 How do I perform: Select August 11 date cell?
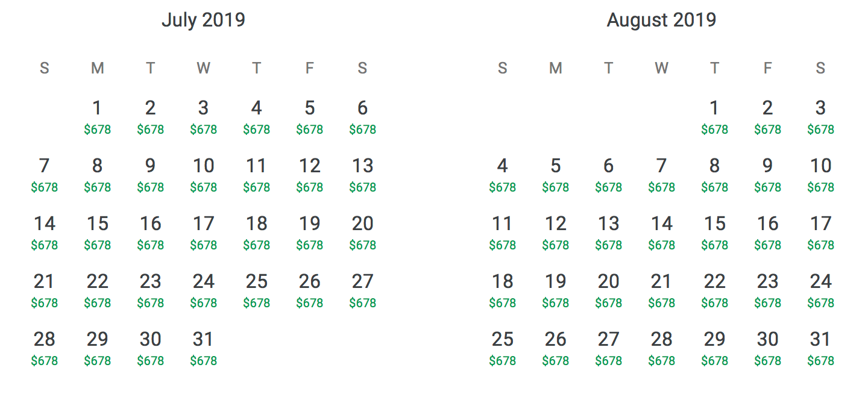click(503, 231)
